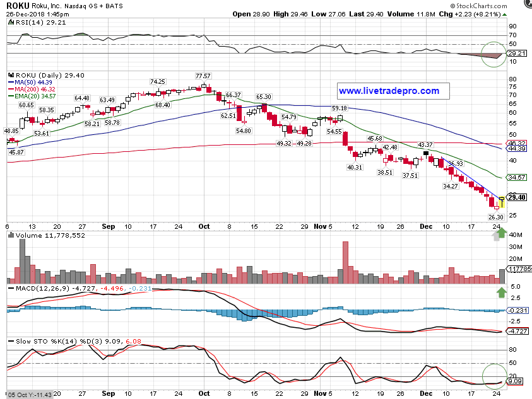
Task: Click the 29.40 current price axis tag
Action: (517, 197)
